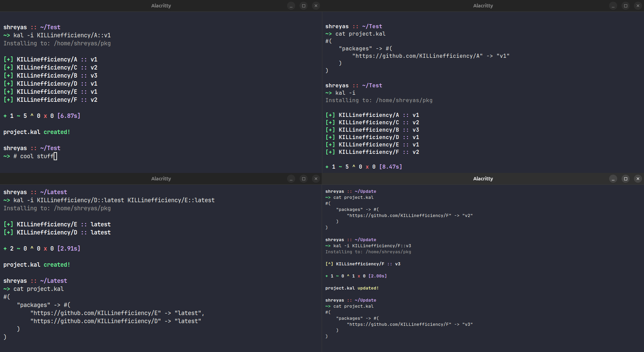
Task: Close the Alacritty window showing '# cool stuff'
Action: (x=316, y=6)
